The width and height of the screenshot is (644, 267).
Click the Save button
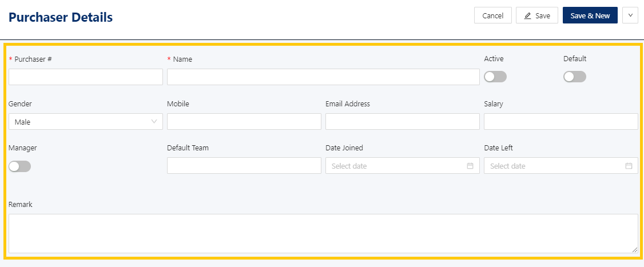pos(537,15)
